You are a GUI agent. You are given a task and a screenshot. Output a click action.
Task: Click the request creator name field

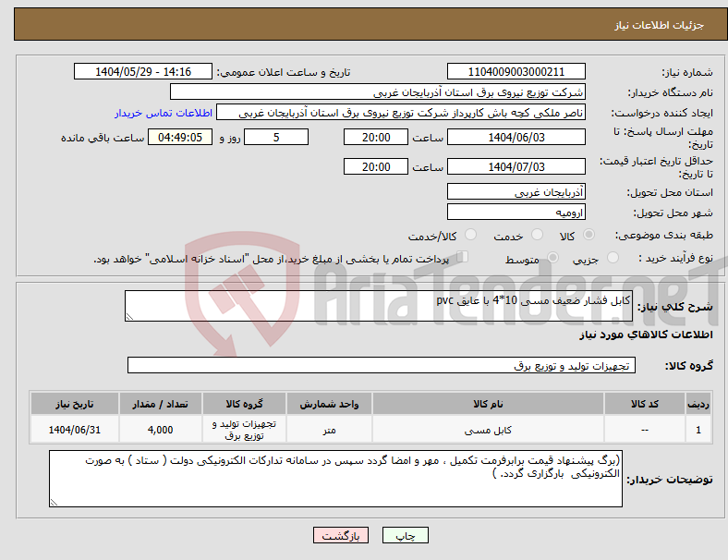point(401,113)
